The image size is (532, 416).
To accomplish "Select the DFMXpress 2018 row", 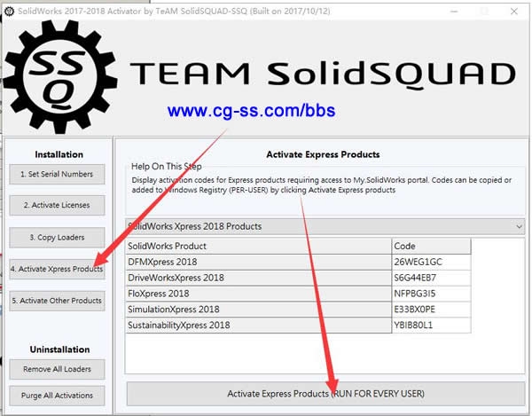I will pyautogui.click(x=258, y=262).
